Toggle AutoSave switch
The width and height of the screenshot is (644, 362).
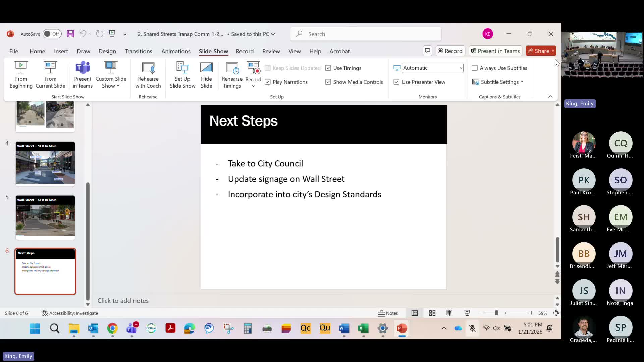click(x=52, y=34)
